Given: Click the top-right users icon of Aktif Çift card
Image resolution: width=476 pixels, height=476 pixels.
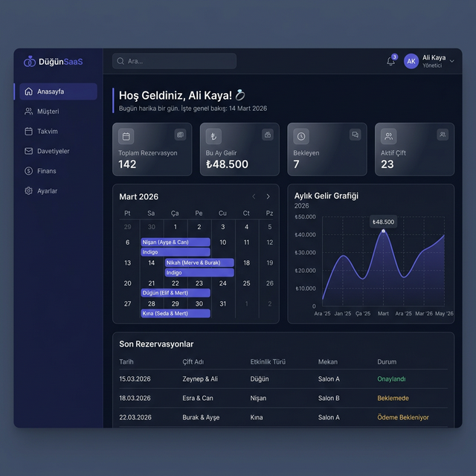Looking at the screenshot, I should 443,135.
